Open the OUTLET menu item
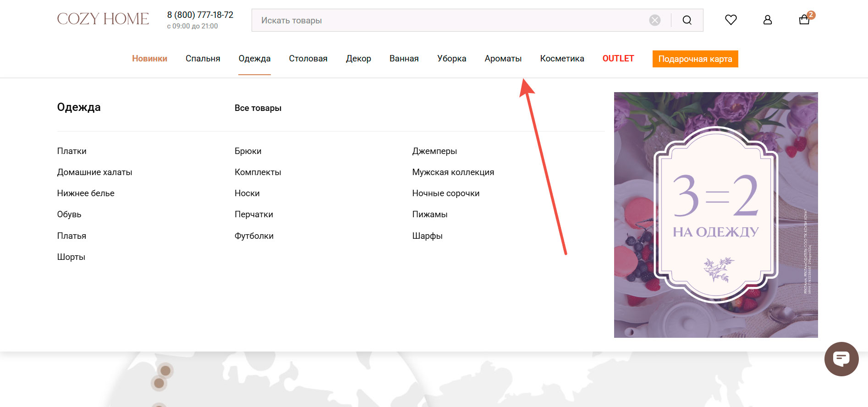The image size is (868, 407). tap(618, 59)
